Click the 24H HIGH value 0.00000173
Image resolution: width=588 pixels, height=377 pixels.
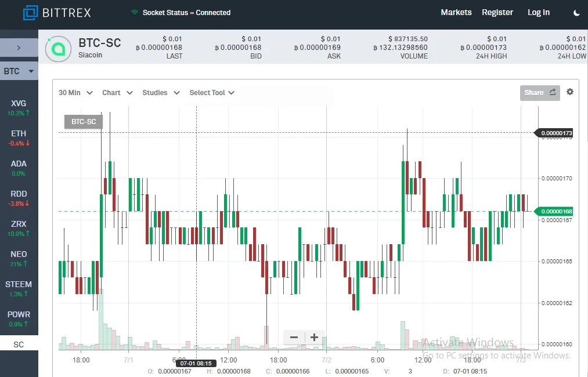[484, 48]
